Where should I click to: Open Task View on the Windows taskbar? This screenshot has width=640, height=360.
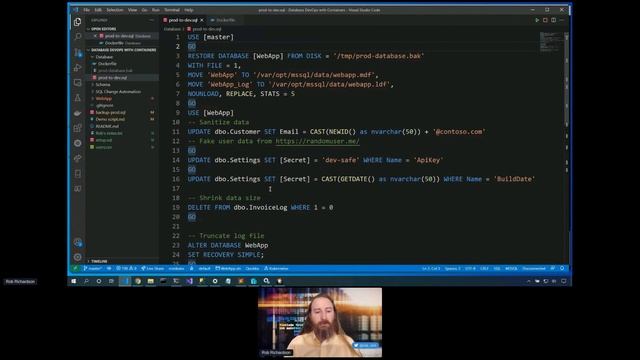[x=111, y=281]
